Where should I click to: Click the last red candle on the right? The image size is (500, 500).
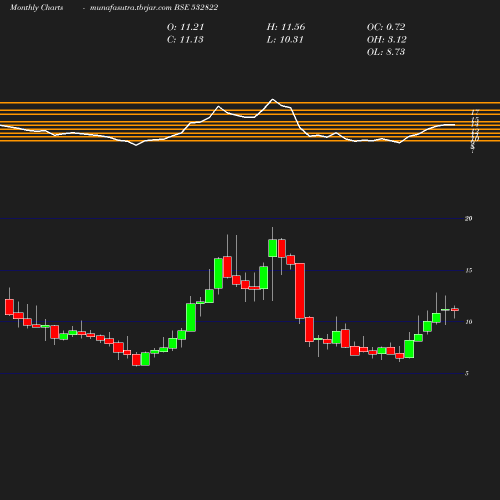[x=455, y=310]
